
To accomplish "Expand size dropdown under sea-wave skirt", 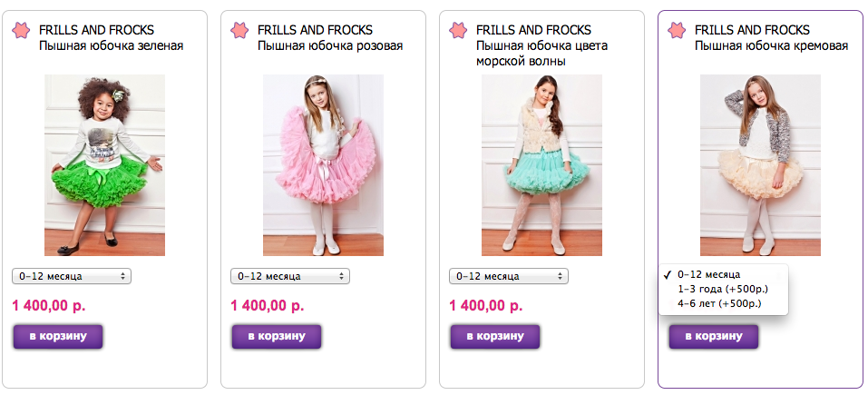I will pos(509,276).
